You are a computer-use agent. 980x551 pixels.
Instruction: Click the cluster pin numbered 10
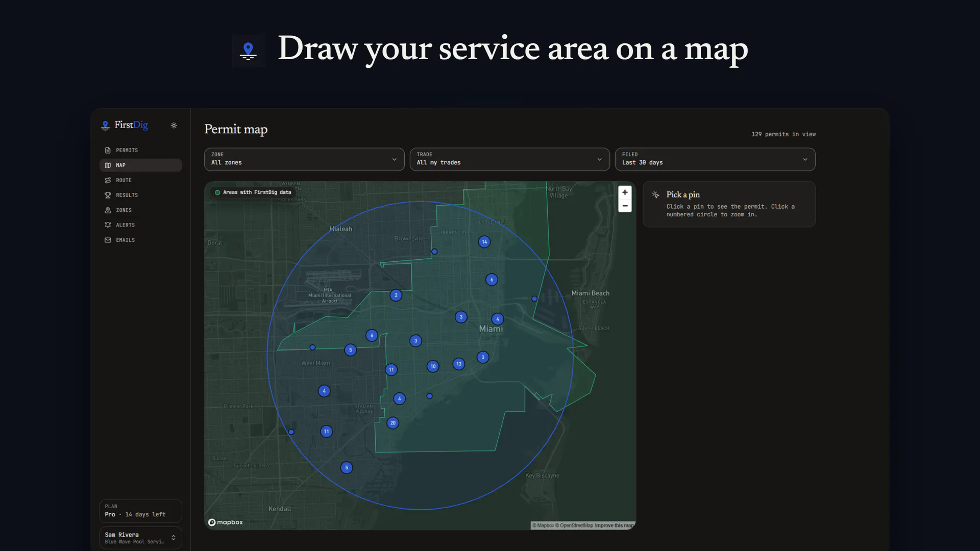pyautogui.click(x=433, y=366)
